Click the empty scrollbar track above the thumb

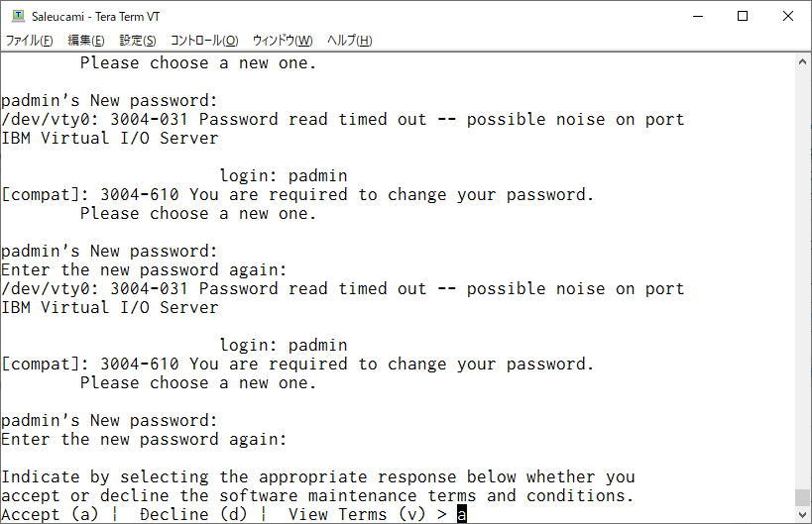click(x=802, y=279)
